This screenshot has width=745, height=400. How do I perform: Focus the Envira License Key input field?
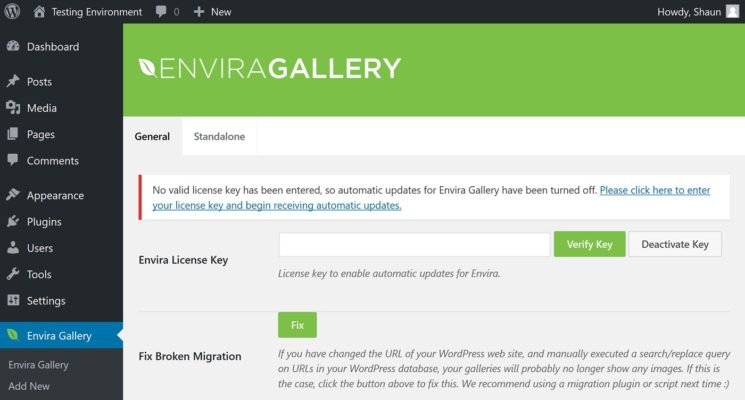(414, 245)
